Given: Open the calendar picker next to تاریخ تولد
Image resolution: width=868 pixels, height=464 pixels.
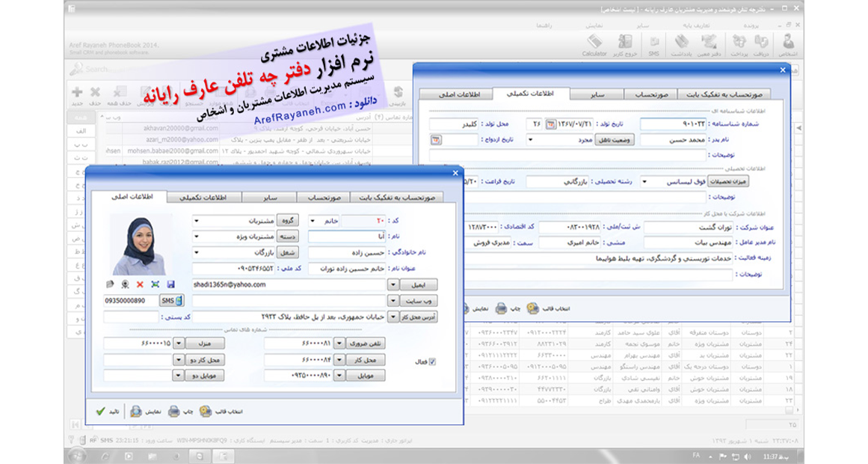Looking at the screenshot, I should 550,124.
